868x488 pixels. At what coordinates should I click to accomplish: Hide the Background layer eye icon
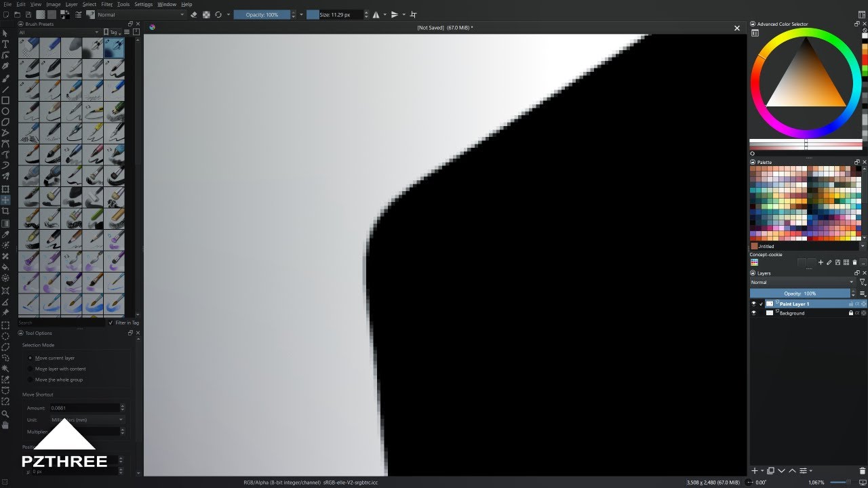coord(753,313)
